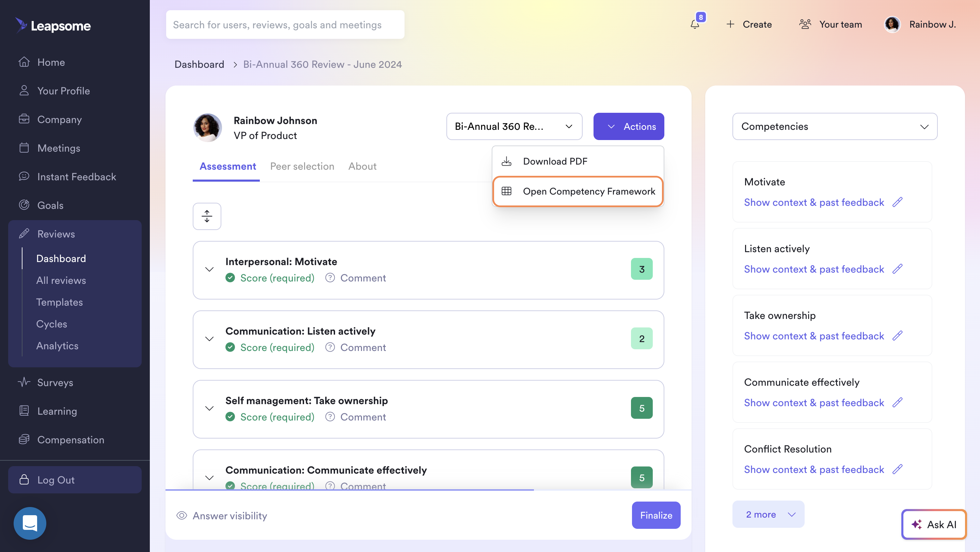980x552 pixels.
Task: Click the Leapsome logo
Action: pyautogui.click(x=53, y=26)
